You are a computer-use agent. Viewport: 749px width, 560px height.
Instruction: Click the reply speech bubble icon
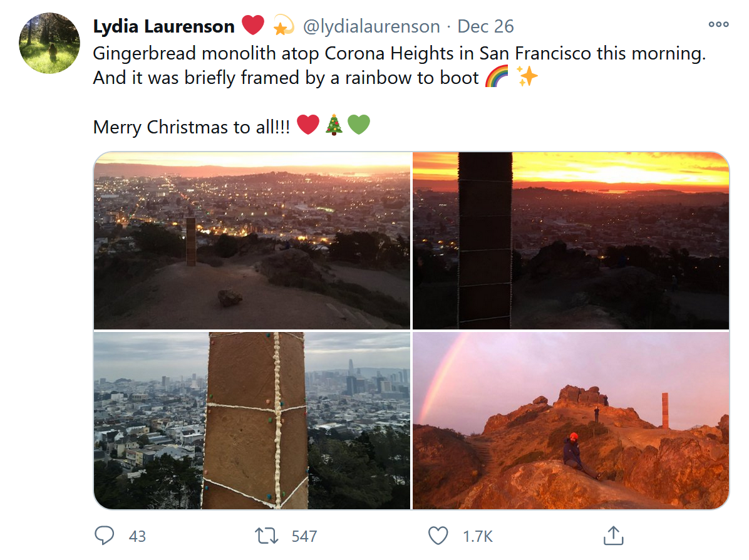[104, 535]
